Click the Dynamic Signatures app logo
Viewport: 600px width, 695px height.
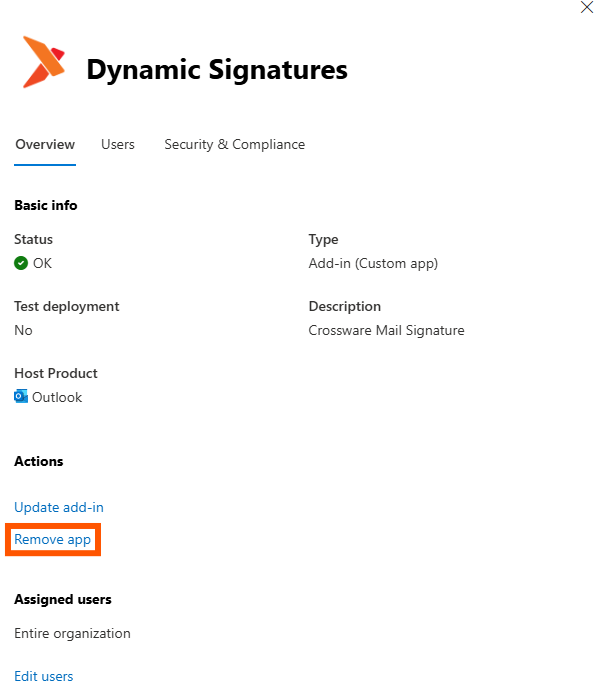[43, 62]
